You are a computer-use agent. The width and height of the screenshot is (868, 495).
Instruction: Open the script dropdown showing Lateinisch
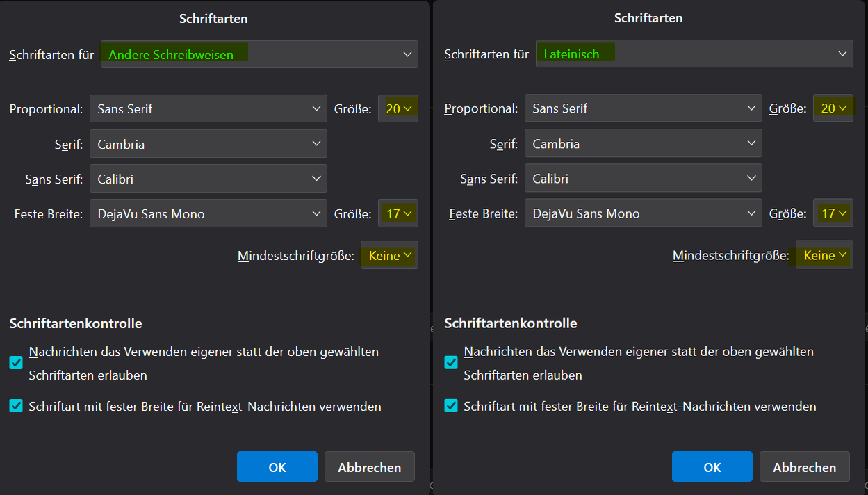click(694, 54)
